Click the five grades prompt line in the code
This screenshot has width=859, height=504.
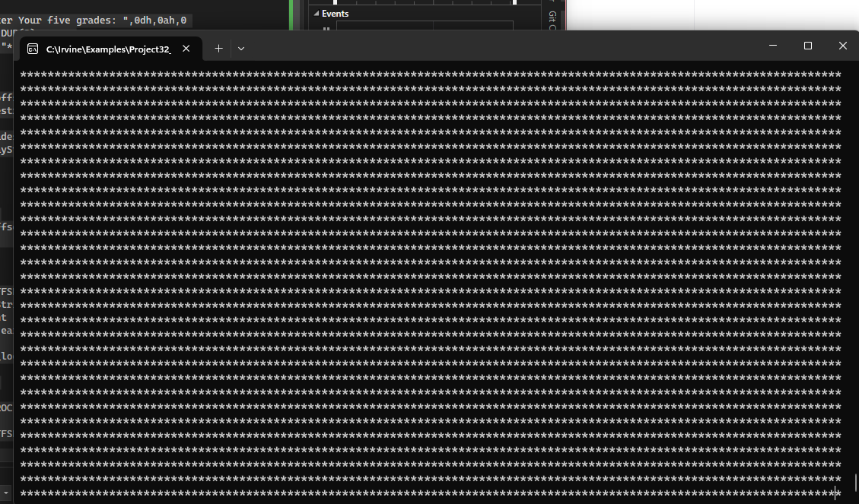pos(91,20)
